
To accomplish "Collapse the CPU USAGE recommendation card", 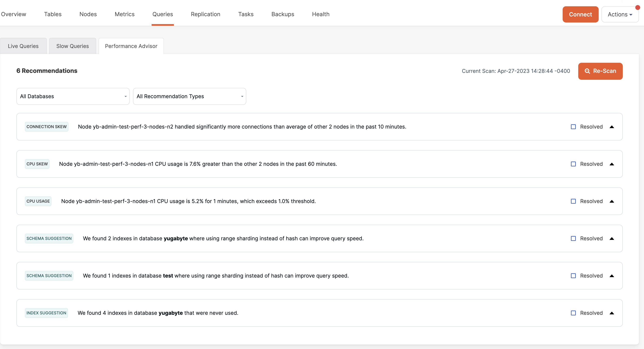I will tap(612, 201).
